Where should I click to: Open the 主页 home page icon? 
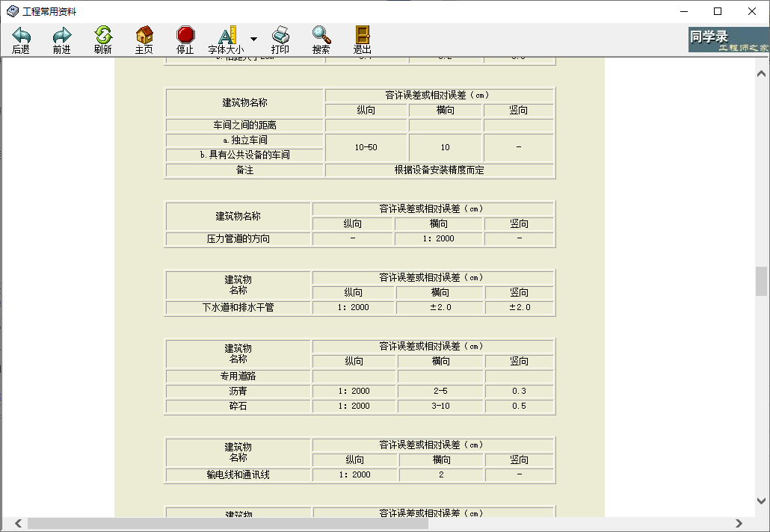(144, 36)
